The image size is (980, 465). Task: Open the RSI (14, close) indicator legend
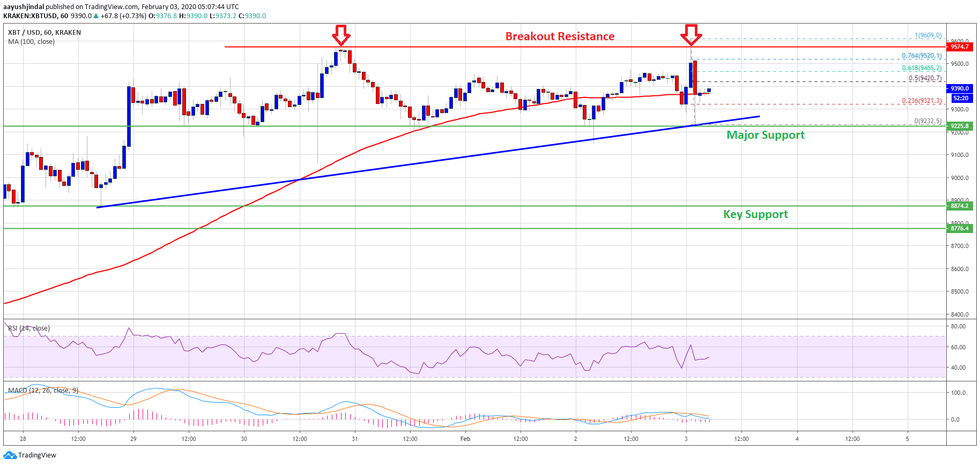(x=29, y=328)
